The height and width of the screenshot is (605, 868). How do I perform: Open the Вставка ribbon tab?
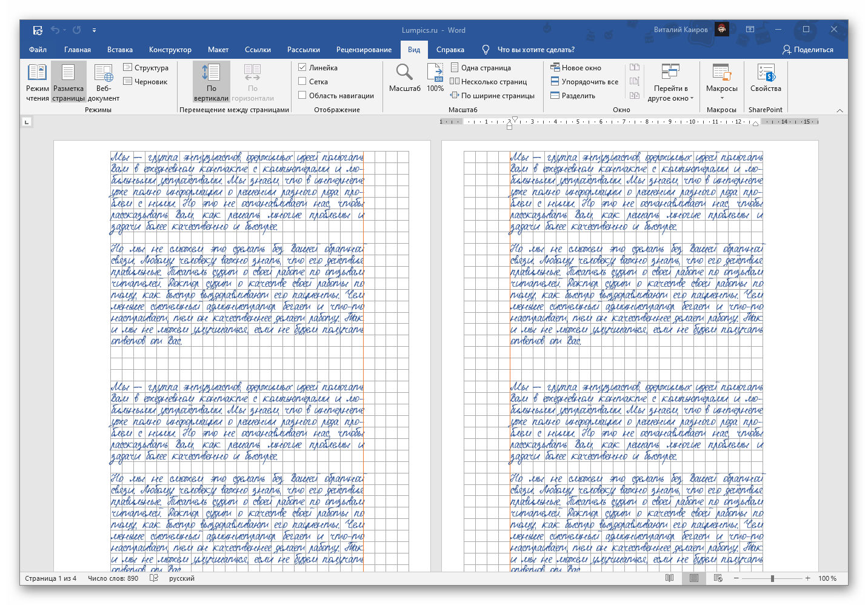120,50
